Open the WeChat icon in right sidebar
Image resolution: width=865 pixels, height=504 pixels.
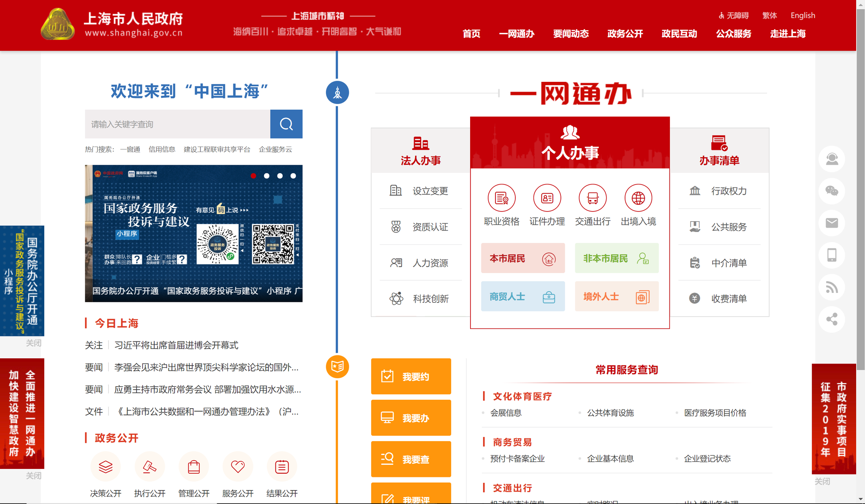tap(831, 191)
